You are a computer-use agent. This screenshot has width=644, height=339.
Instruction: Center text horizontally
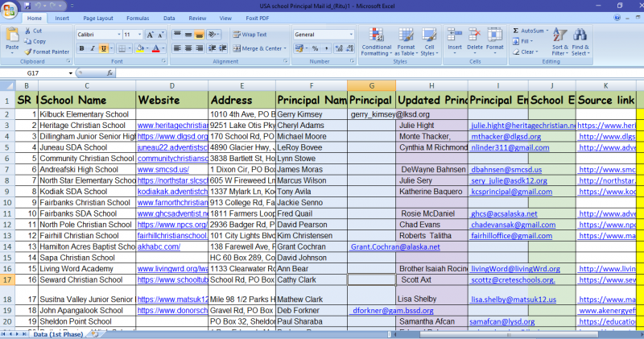pos(188,48)
